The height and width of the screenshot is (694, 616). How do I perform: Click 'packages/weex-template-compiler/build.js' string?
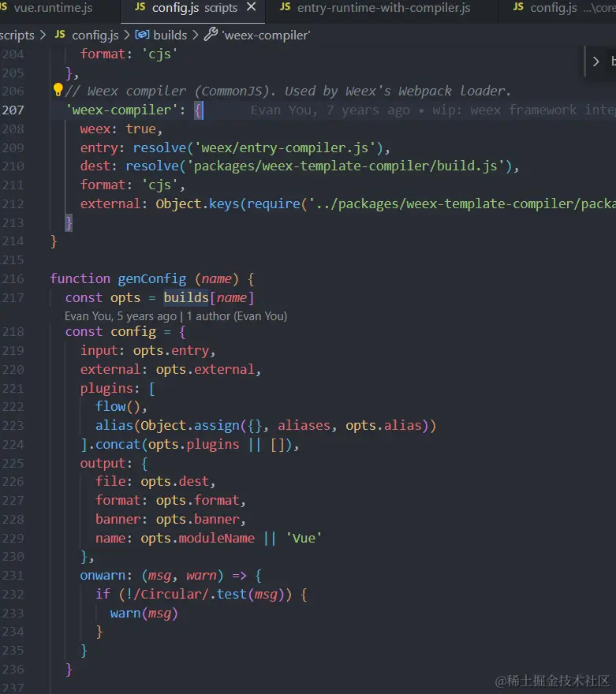[x=345, y=166]
